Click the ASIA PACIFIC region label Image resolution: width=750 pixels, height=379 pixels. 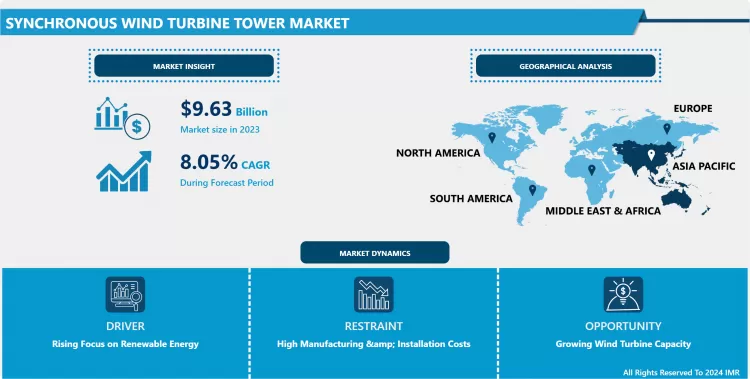click(704, 167)
